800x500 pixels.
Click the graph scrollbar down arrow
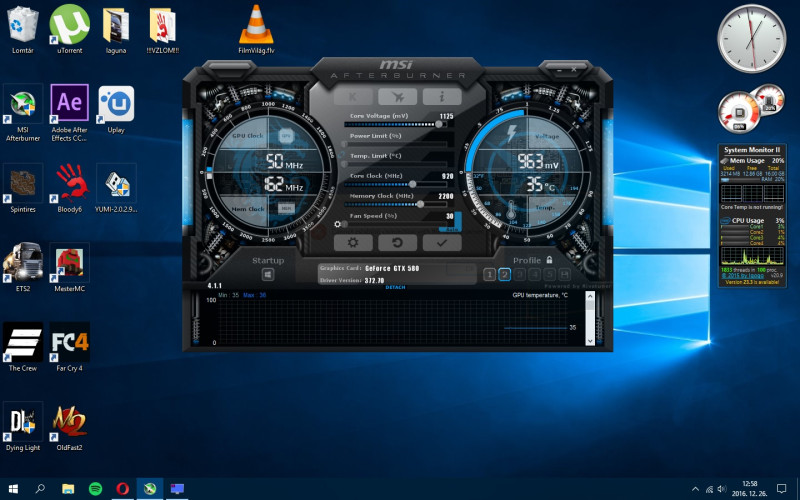tap(590, 341)
